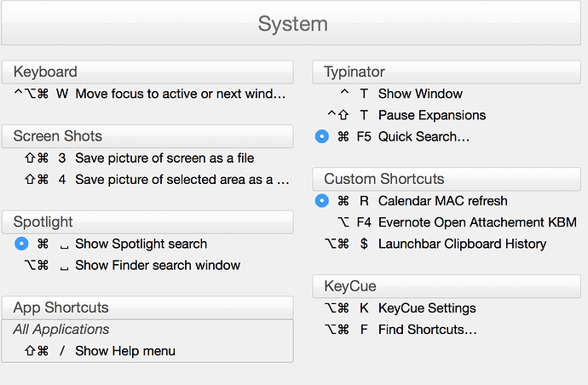This screenshot has height=385, width=588.
Task: Click the F5 key label for Quick Search
Action: tap(364, 136)
